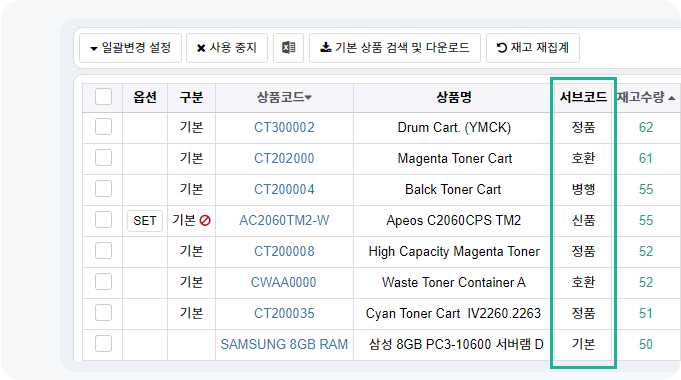The height and width of the screenshot is (380, 681).
Task: Sort by 재고수량 column header
Action: 646,97
